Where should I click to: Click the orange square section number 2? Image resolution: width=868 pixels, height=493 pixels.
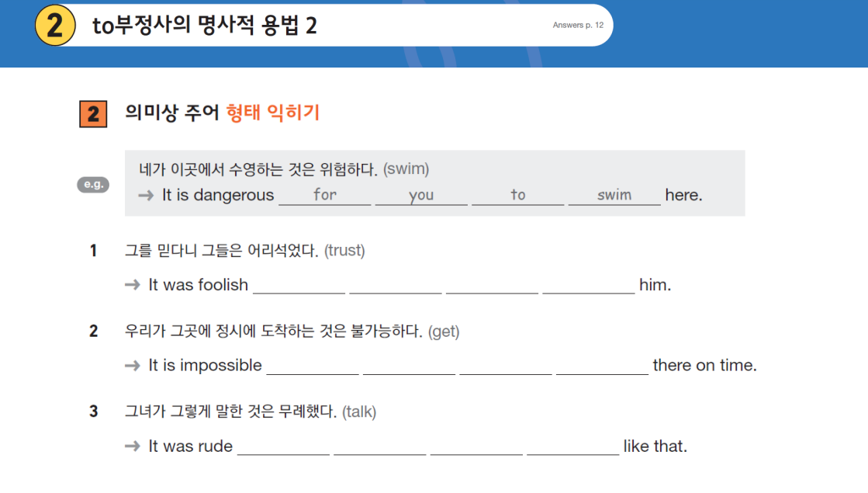click(93, 114)
